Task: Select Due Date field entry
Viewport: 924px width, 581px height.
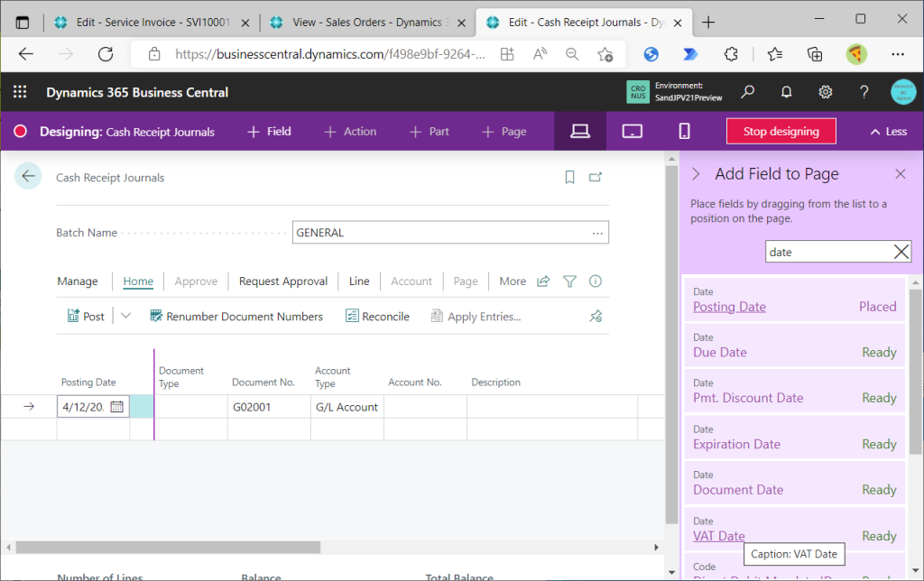Action: [x=794, y=346]
